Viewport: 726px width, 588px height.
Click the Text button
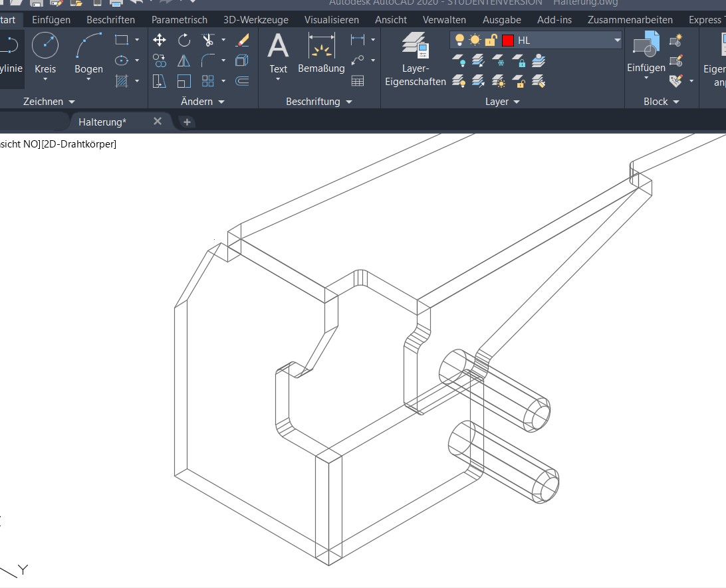[x=278, y=54]
